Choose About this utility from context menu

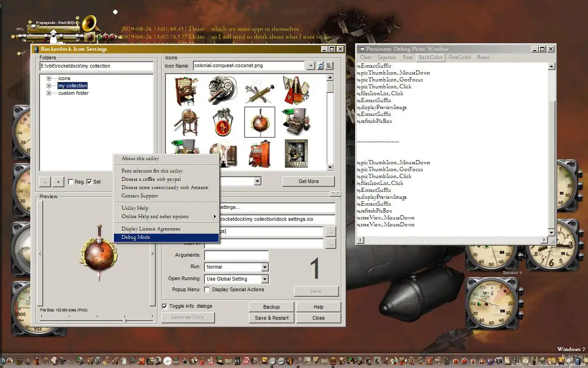pos(166,159)
